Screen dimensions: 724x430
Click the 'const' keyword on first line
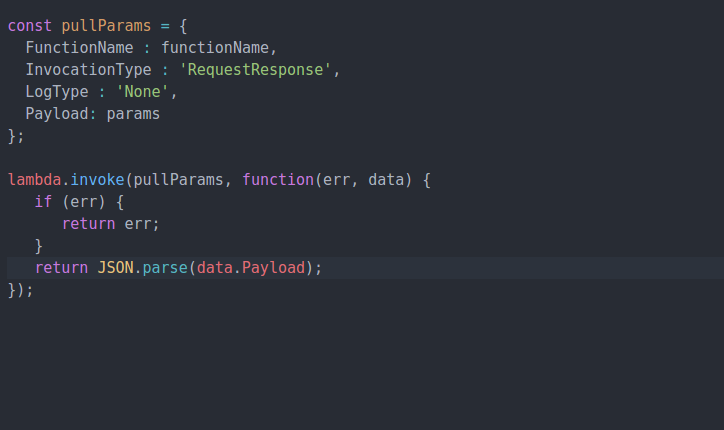(x=30, y=26)
